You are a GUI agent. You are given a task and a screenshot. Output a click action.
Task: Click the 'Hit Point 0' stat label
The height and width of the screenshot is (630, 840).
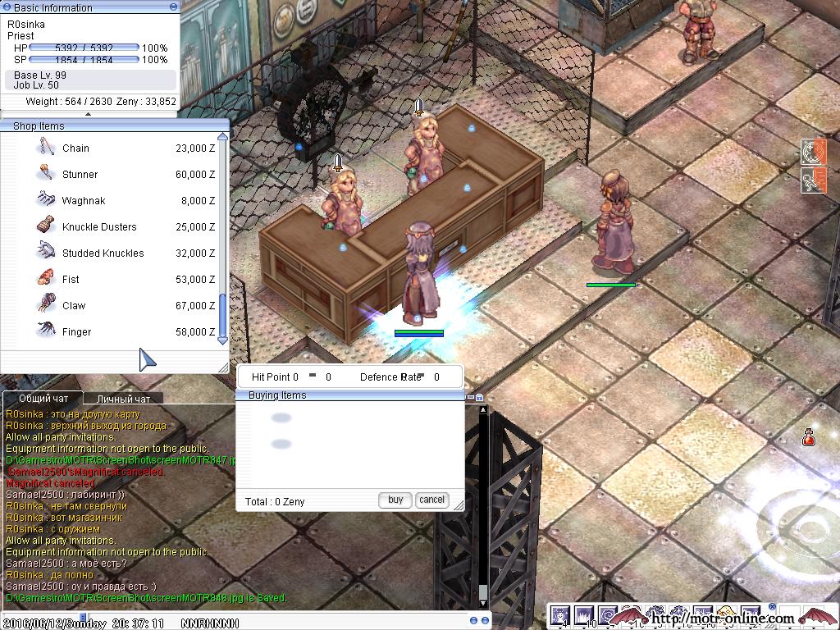[275, 377]
